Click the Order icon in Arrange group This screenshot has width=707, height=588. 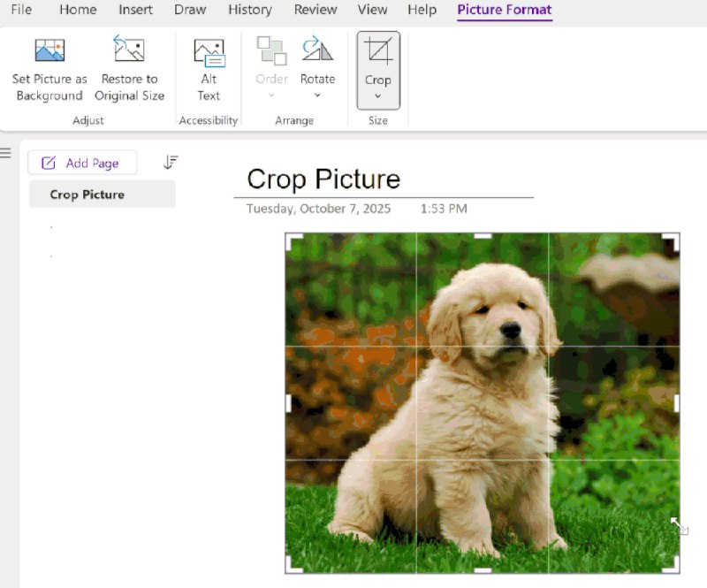[271, 50]
